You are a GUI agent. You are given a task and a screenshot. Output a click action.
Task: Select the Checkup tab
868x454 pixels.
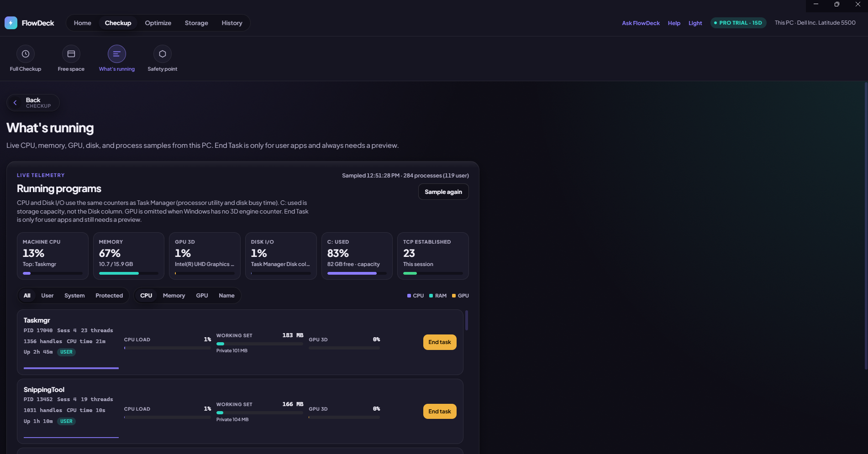coord(118,23)
